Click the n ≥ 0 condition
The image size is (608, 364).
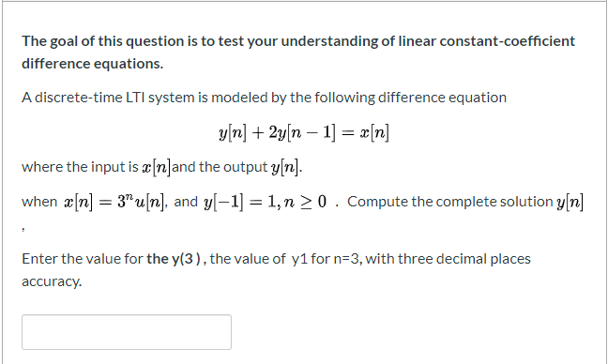(x=305, y=202)
